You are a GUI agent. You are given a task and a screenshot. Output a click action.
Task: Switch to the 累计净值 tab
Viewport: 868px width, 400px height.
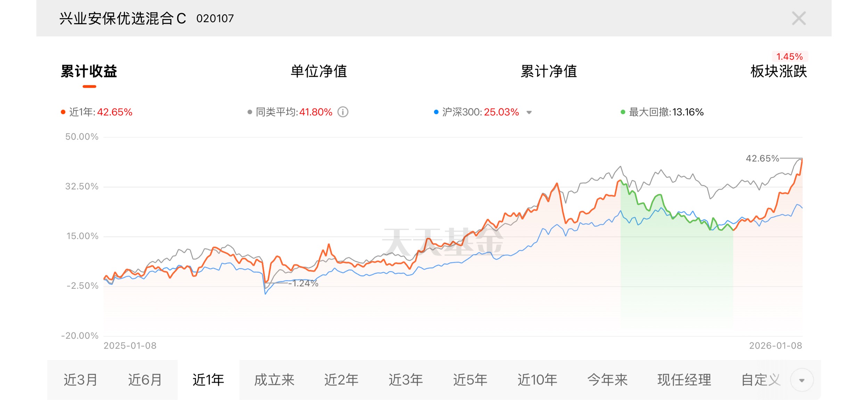coord(549,71)
